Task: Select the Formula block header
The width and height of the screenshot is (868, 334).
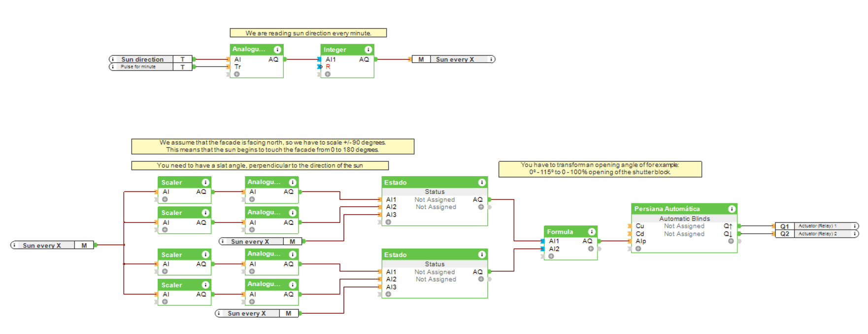Action: pyautogui.click(x=562, y=232)
